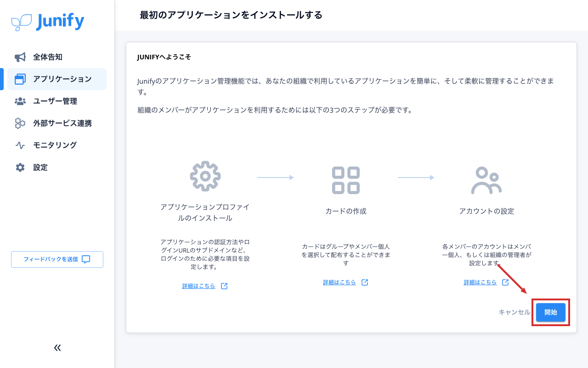Click external link icon under profile install step
Screen dimensions: 588x368
click(224, 286)
